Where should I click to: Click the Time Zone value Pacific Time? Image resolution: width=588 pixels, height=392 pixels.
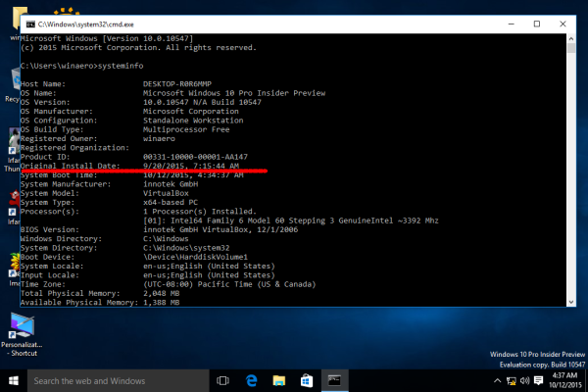click(x=229, y=284)
